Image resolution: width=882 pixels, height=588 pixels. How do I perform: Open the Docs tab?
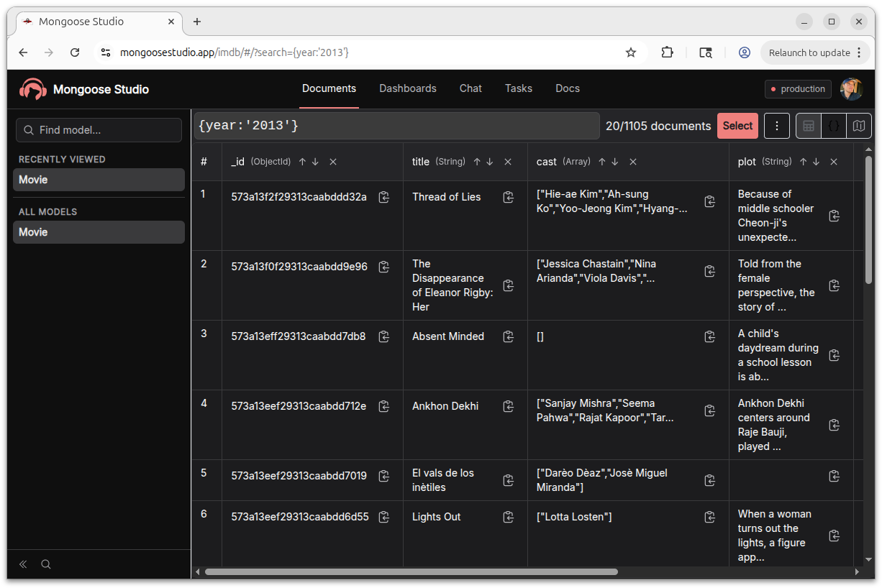[568, 88]
